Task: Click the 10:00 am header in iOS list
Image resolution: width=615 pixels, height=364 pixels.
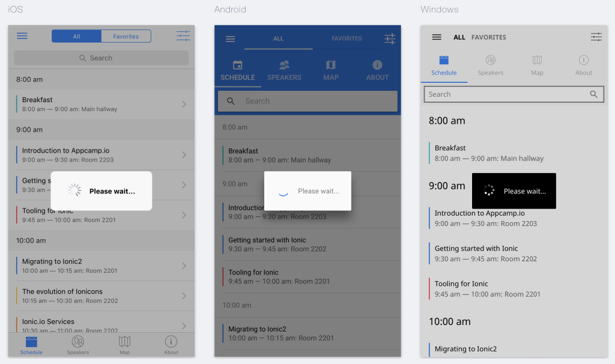Action: (x=101, y=240)
